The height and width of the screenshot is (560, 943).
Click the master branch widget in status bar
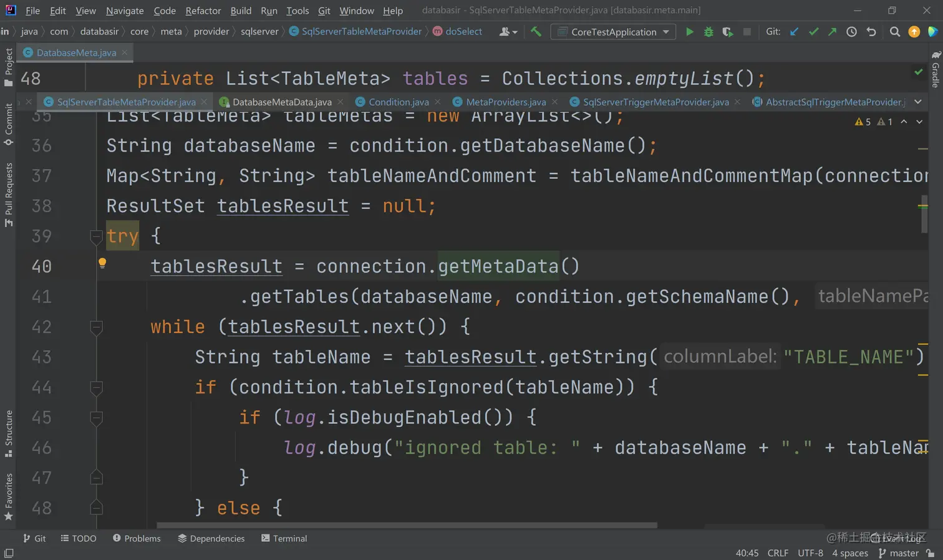click(x=899, y=553)
